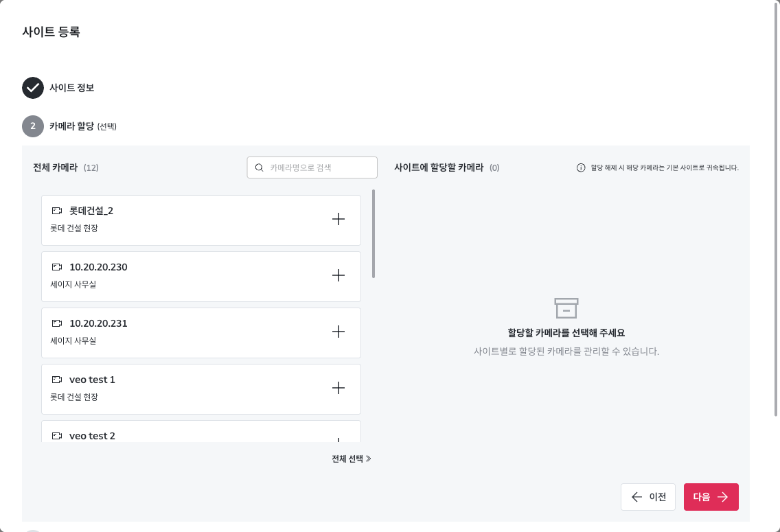Viewport: 780px width, 532px height.
Task: Add camera 10.20.20.230 using plus icon
Action: (339, 275)
